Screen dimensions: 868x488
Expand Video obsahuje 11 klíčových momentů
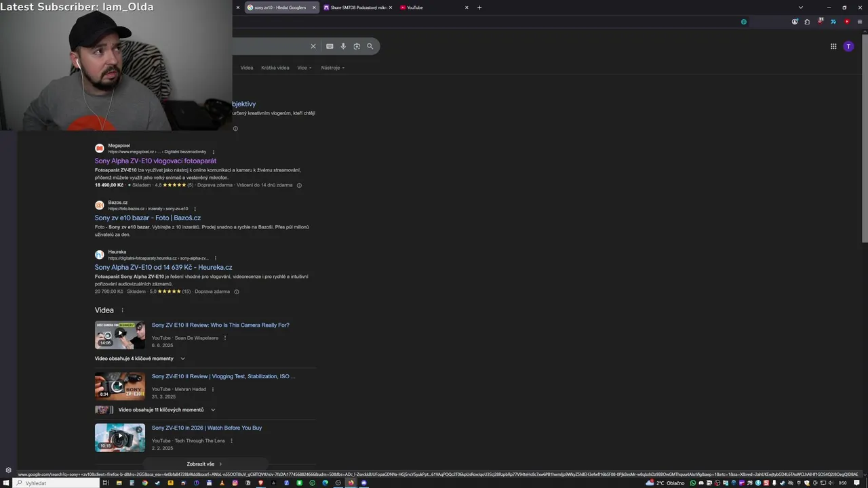coord(167,410)
